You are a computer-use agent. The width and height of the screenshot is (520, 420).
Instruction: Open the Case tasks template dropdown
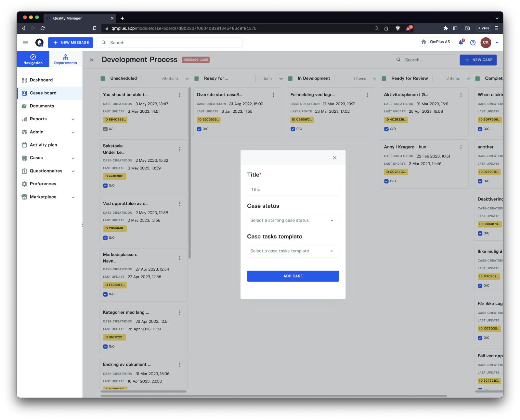pyautogui.click(x=293, y=251)
